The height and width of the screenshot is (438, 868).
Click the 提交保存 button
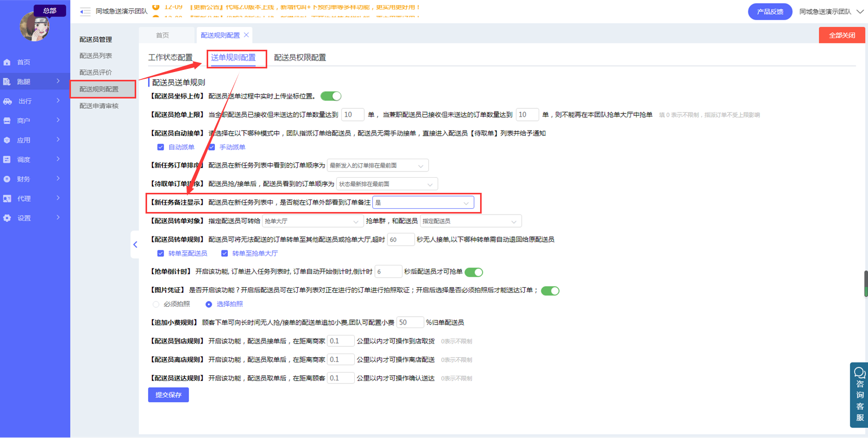click(x=168, y=395)
